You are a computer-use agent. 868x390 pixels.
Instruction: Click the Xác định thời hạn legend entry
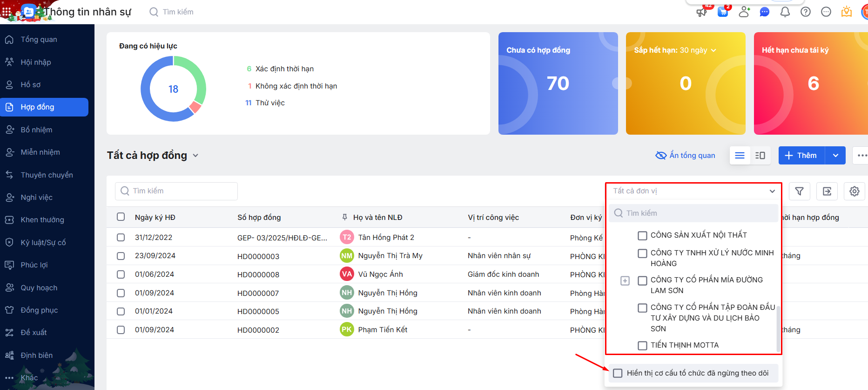pyautogui.click(x=280, y=69)
